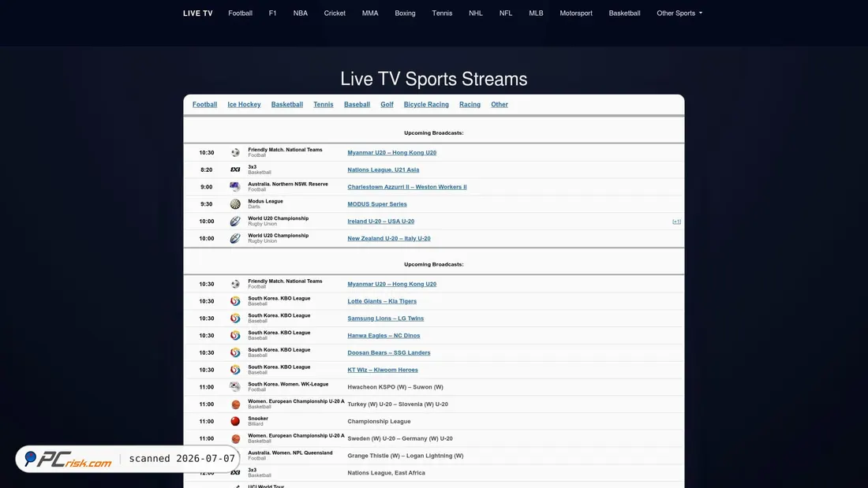The image size is (868, 488).
Task: Filter streams by Racing tab
Action: [470, 105]
